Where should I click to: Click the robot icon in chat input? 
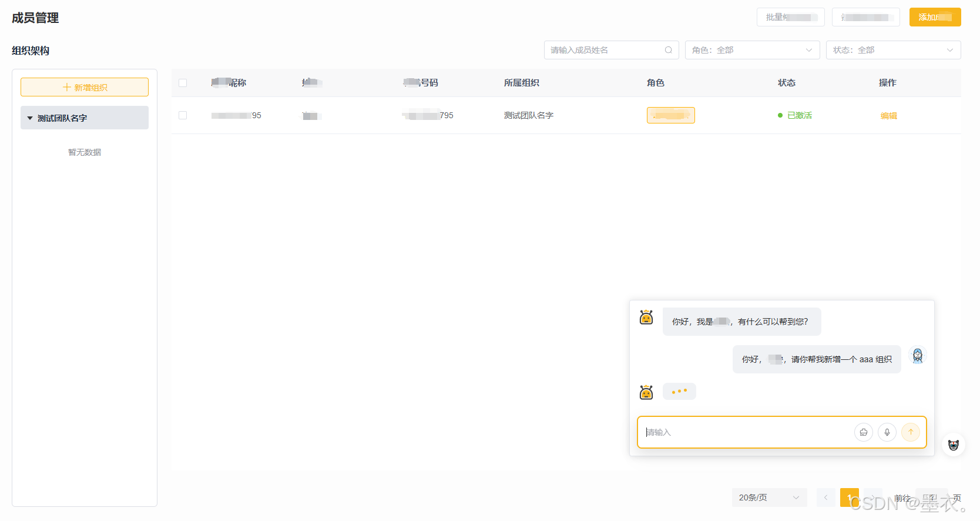coord(864,432)
